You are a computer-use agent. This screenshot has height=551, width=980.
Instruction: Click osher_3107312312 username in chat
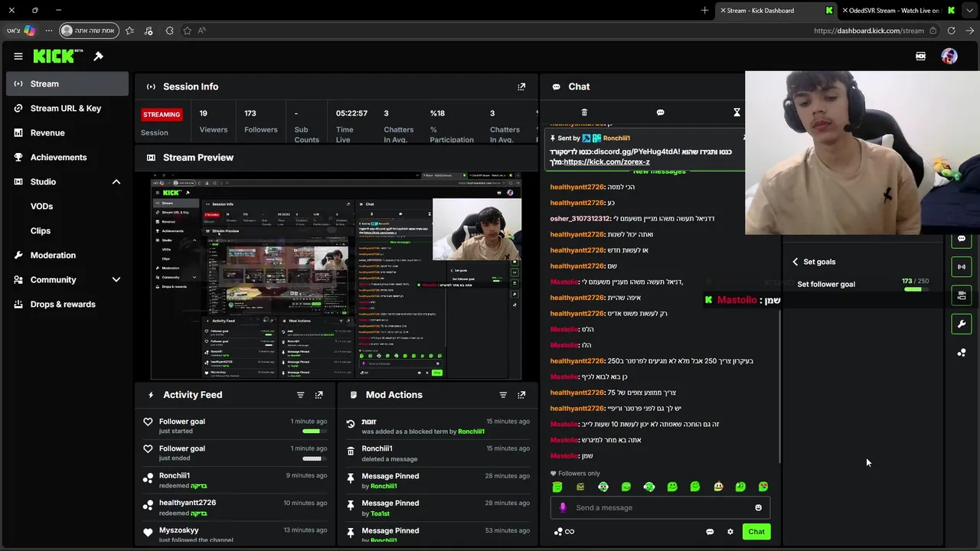pos(580,219)
